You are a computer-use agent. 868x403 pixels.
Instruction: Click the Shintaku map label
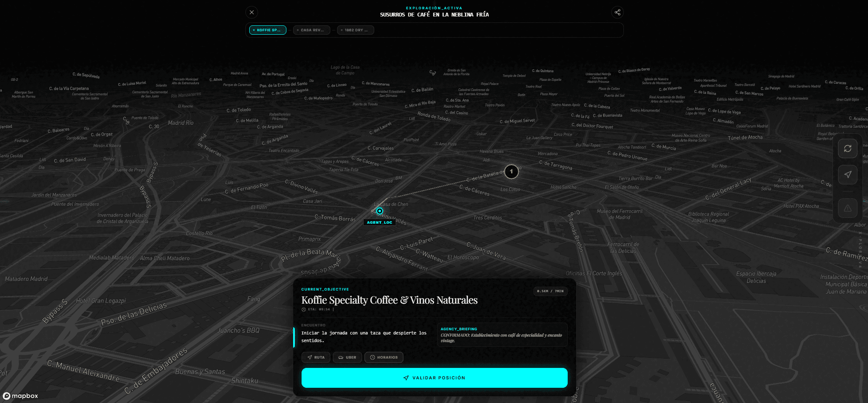coord(245,381)
